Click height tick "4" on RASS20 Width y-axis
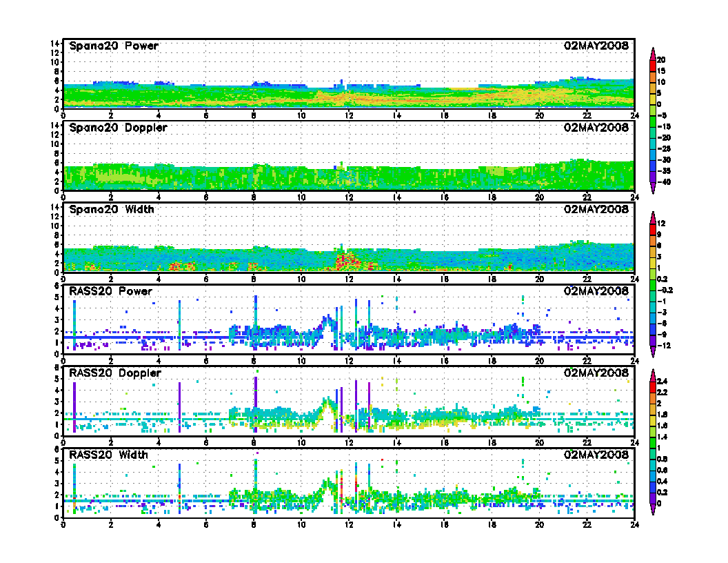 click(x=57, y=472)
